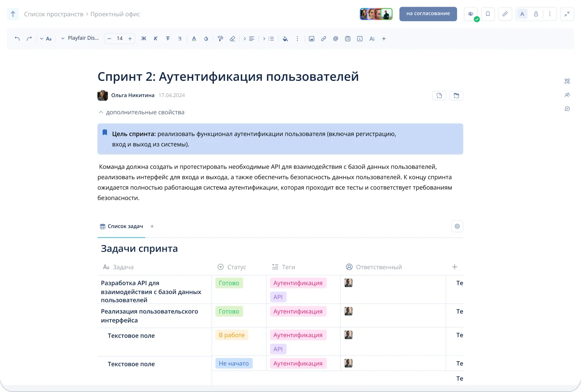Open the highlight color drop tool
Image resolution: width=581 pixels, height=392 pixels.
pyautogui.click(x=206, y=39)
